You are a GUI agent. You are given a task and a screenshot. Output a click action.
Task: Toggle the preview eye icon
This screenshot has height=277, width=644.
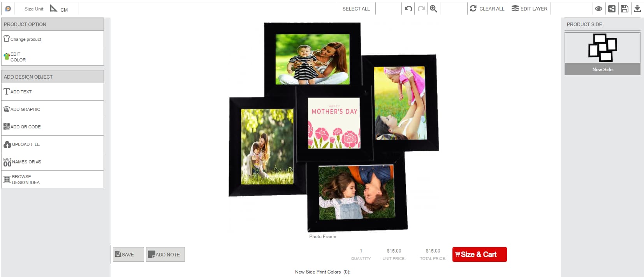599,9
